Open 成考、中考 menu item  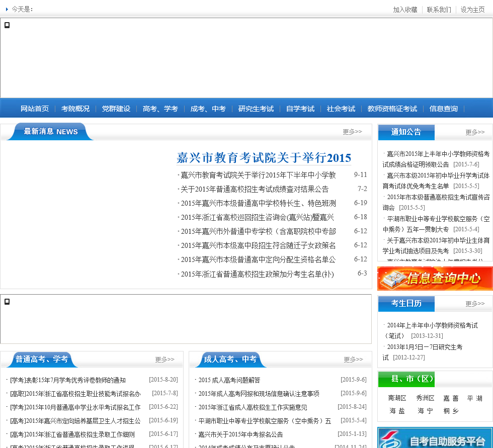pyautogui.click(x=208, y=109)
